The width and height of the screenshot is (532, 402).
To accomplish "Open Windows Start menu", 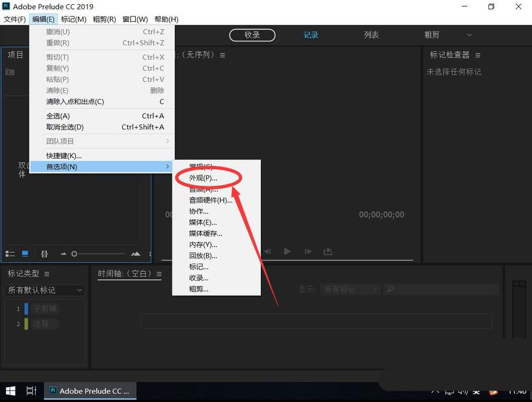I will pyautogui.click(x=11, y=391).
